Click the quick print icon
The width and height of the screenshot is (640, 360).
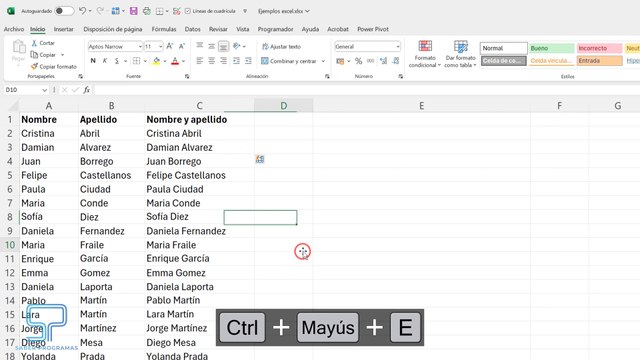pos(147,11)
